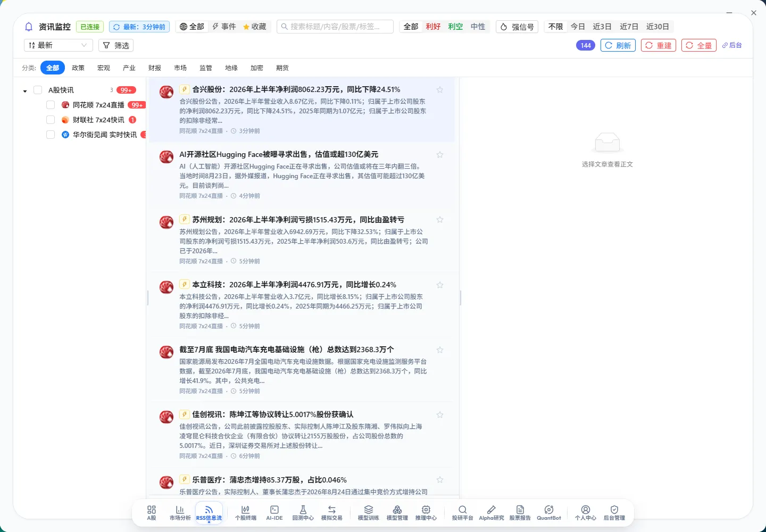Open the 最新 sort dropdown
766x532 pixels.
(x=59, y=45)
